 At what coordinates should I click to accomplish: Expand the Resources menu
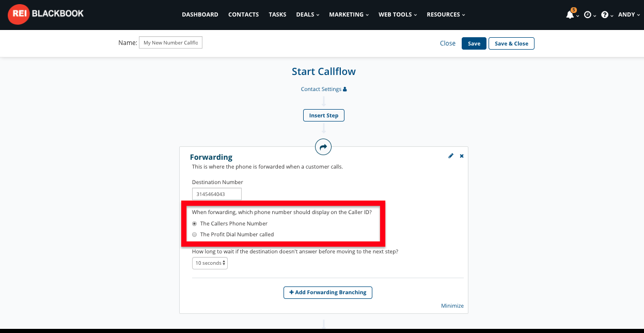(x=446, y=14)
